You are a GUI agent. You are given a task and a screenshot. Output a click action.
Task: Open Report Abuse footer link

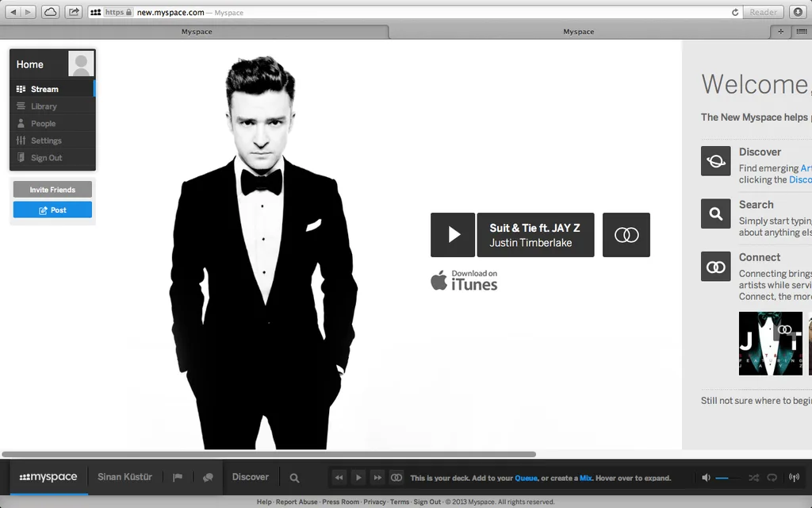[x=297, y=502]
